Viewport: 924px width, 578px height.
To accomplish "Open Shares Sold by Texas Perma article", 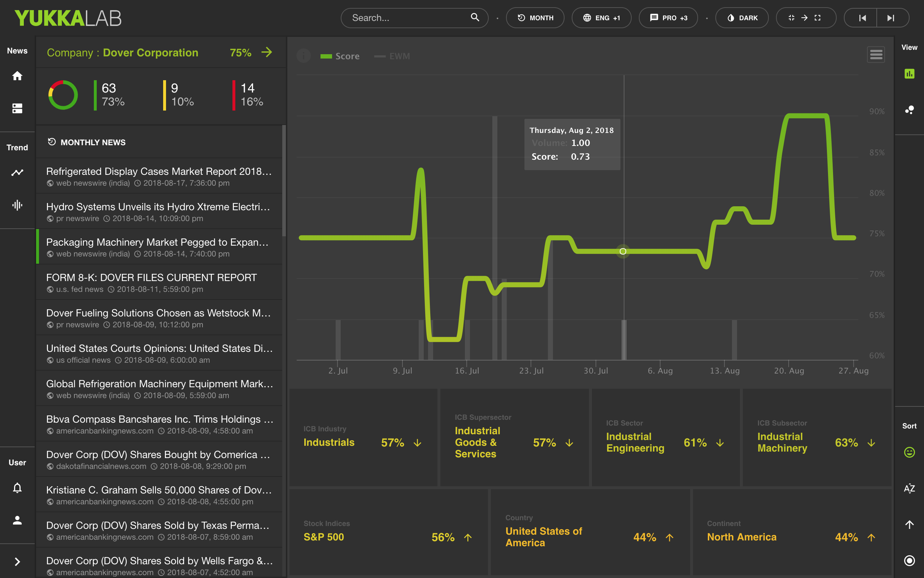I will click(159, 530).
